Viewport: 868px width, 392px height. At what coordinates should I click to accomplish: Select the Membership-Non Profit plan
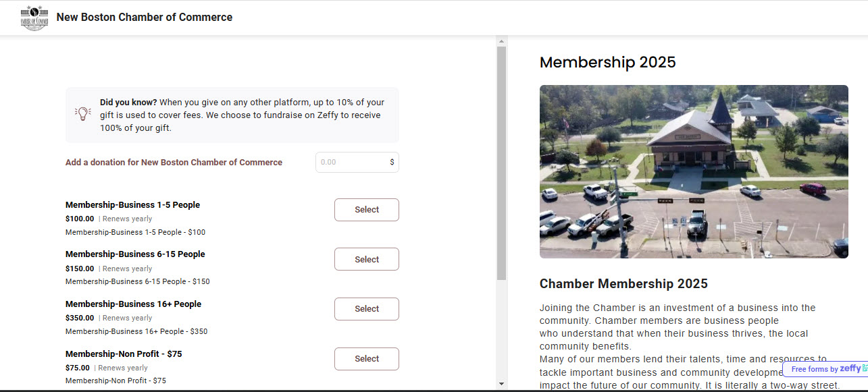pos(366,358)
